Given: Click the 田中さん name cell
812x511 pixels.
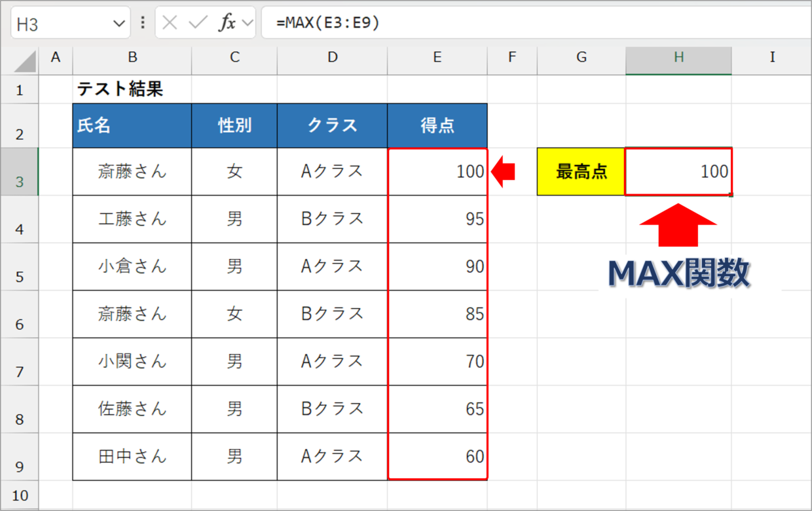Looking at the screenshot, I should (x=132, y=457).
